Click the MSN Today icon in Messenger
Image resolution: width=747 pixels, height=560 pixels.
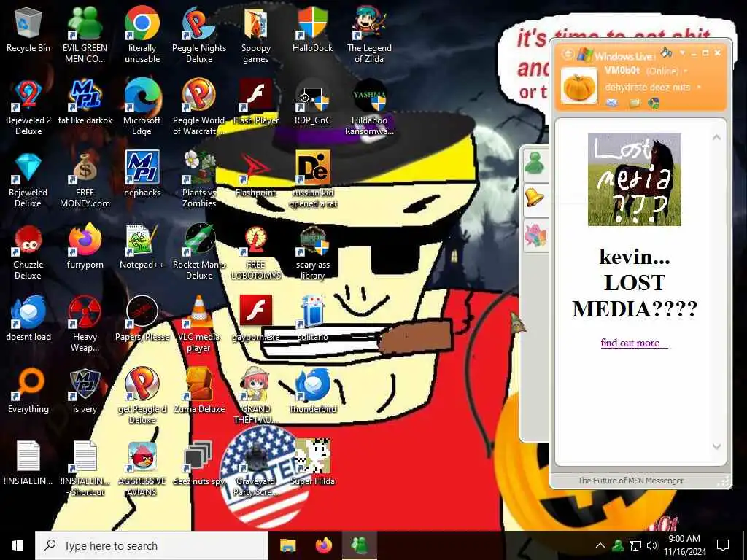pos(654,102)
